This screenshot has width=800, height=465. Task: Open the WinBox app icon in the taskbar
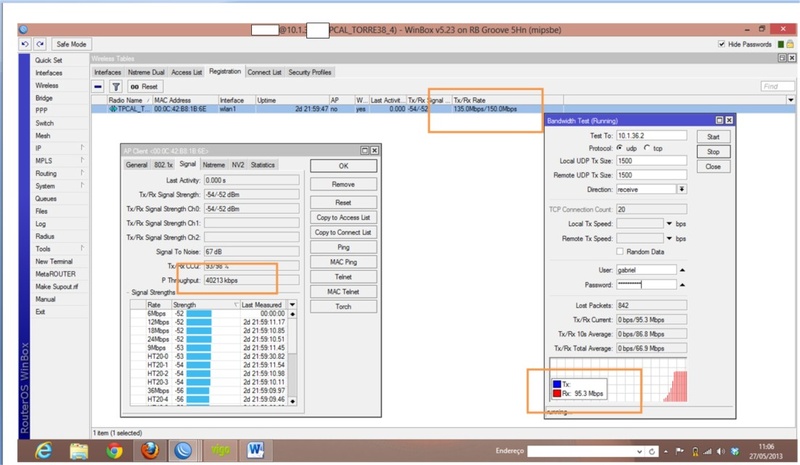coord(183,450)
